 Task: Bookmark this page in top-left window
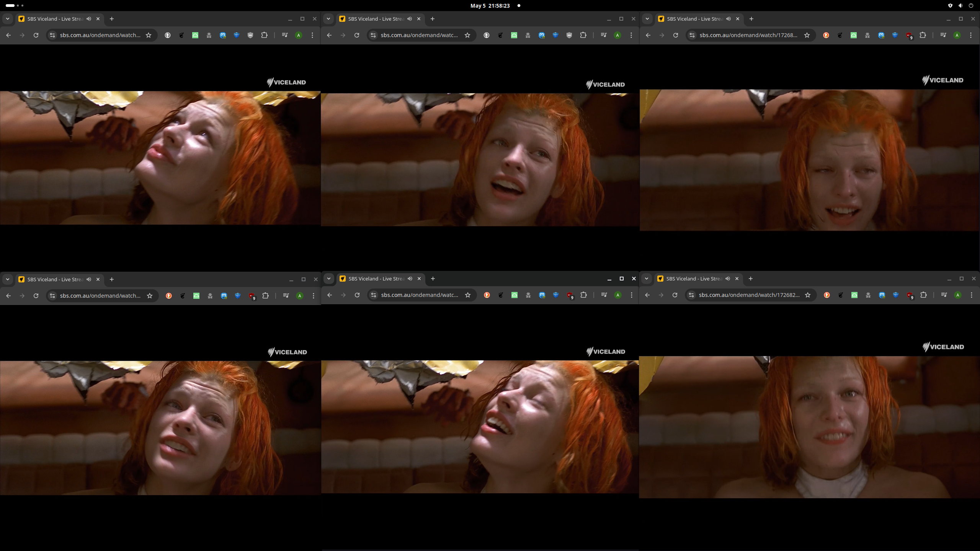[149, 35]
